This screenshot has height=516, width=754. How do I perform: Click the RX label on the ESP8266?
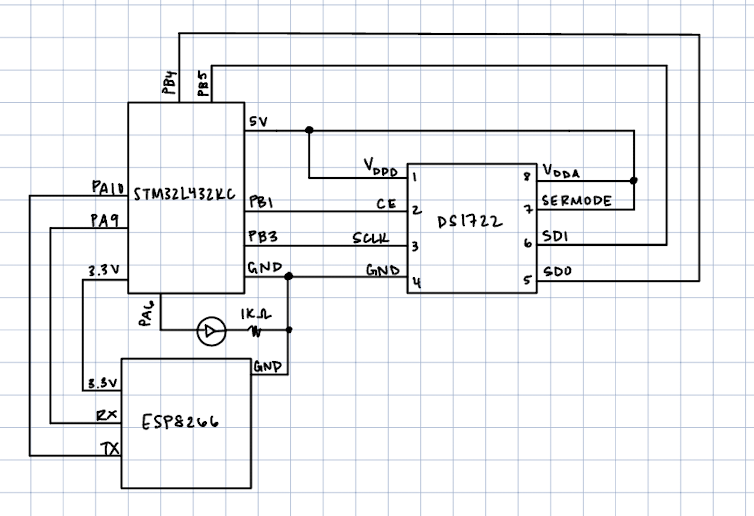(106, 415)
